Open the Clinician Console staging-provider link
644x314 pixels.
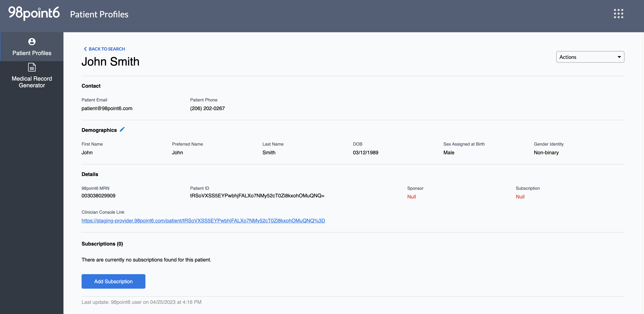[203, 221]
